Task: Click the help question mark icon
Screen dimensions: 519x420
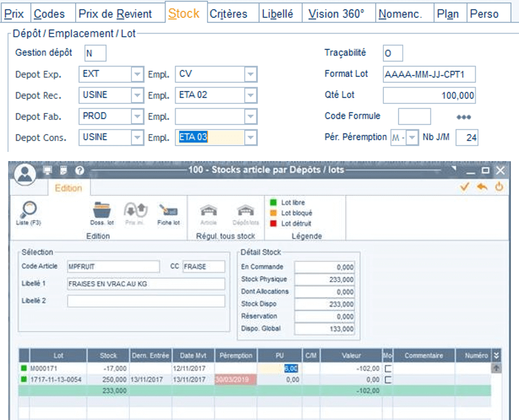Action: click(79, 170)
